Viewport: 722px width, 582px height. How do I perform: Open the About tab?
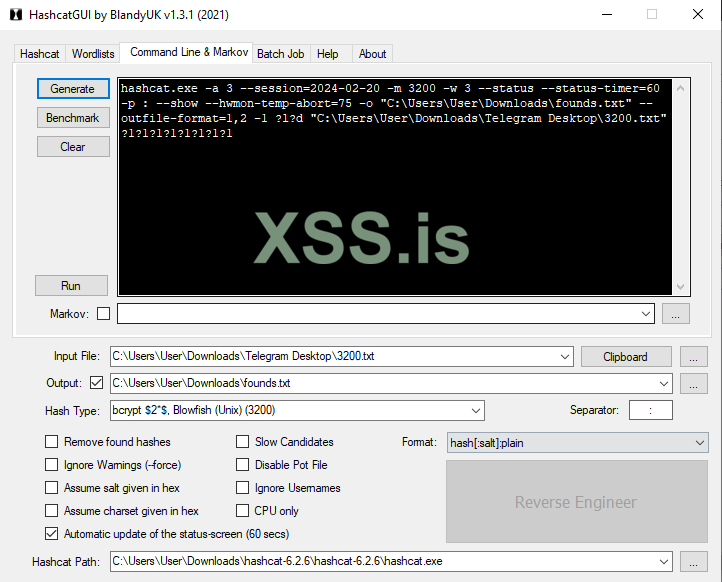[x=372, y=54]
